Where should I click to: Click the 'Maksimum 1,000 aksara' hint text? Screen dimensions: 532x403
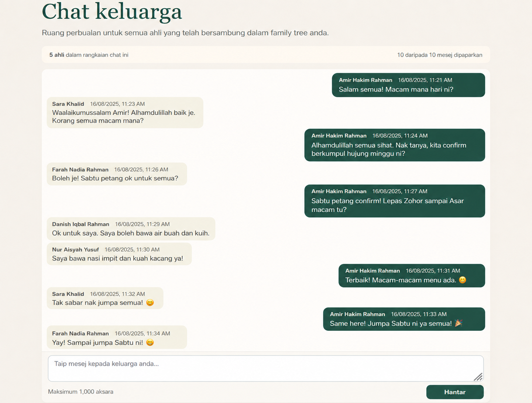pyautogui.click(x=80, y=392)
